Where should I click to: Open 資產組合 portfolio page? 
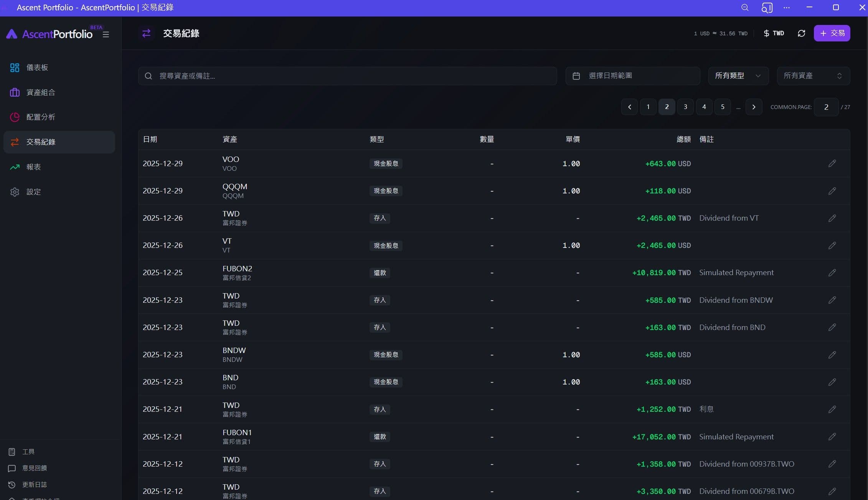(59, 92)
